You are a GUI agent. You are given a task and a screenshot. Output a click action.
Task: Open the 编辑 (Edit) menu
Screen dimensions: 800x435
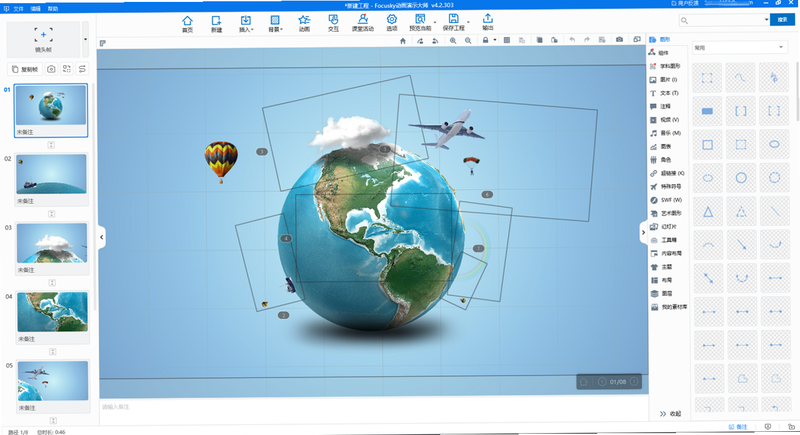(35, 9)
